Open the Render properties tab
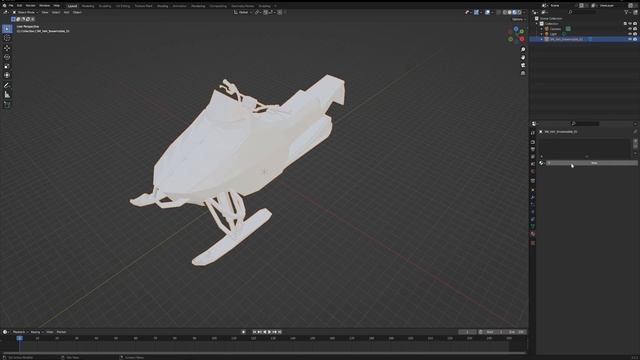The height and width of the screenshot is (360, 640). pyautogui.click(x=533, y=142)
